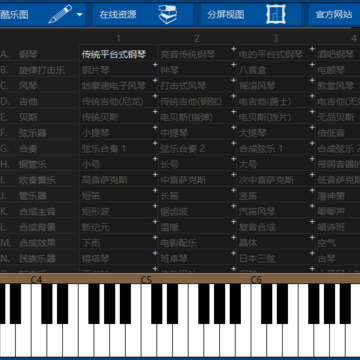This screenshot has width=360, height=360.
Task: Click the plus icon in the 锯齿波 cell
Action: pyautogui.click(x=233, y=206)
